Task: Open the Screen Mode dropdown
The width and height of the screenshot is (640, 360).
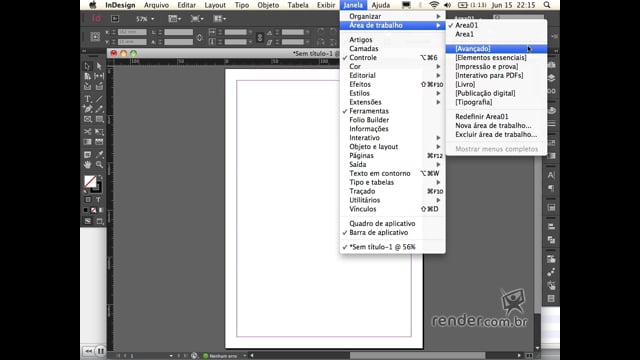Action: click(197, 19)
